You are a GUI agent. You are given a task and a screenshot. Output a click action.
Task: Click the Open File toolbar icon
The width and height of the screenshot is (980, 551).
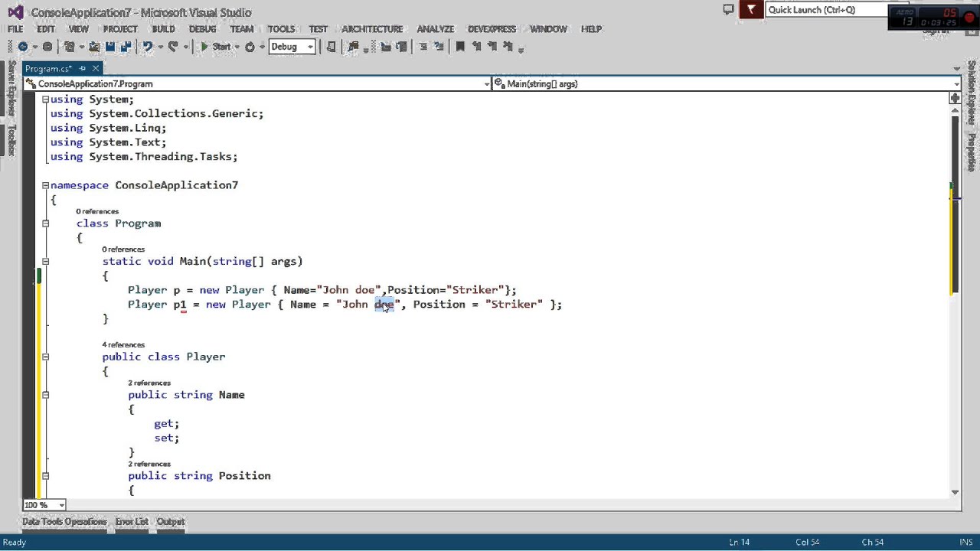click(x=94, y=47)
